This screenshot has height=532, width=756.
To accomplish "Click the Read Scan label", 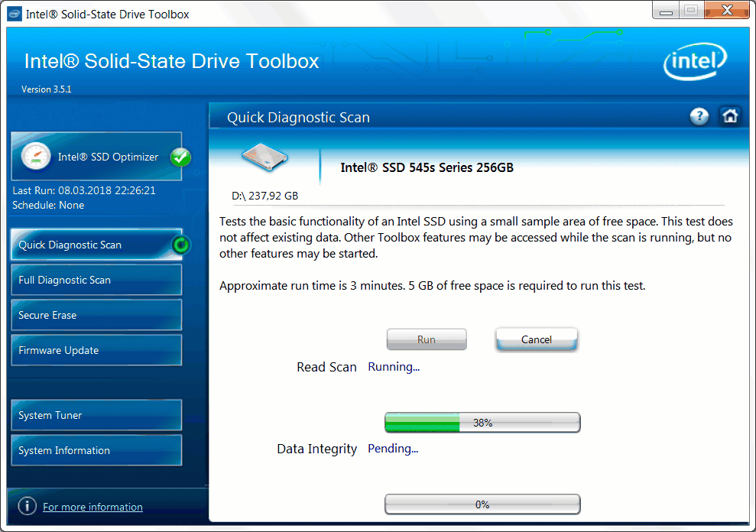I will (326, 367).
